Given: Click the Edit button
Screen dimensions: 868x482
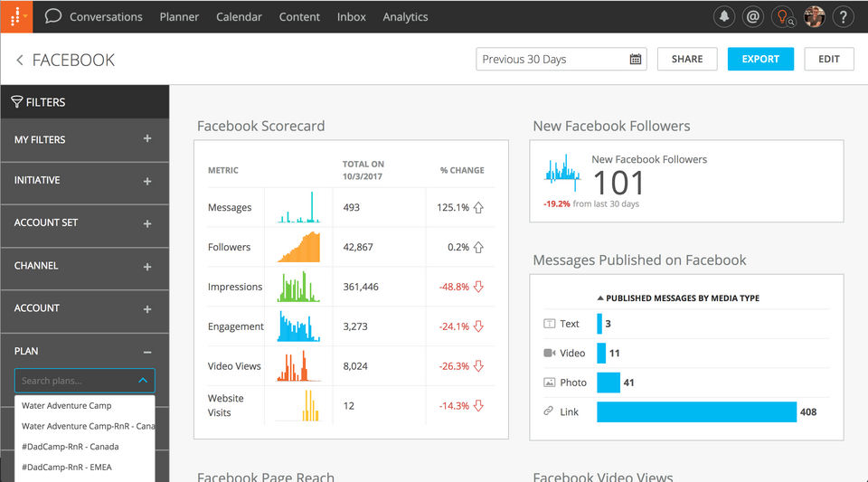Looking at the screenshot, I should (829, 59).
